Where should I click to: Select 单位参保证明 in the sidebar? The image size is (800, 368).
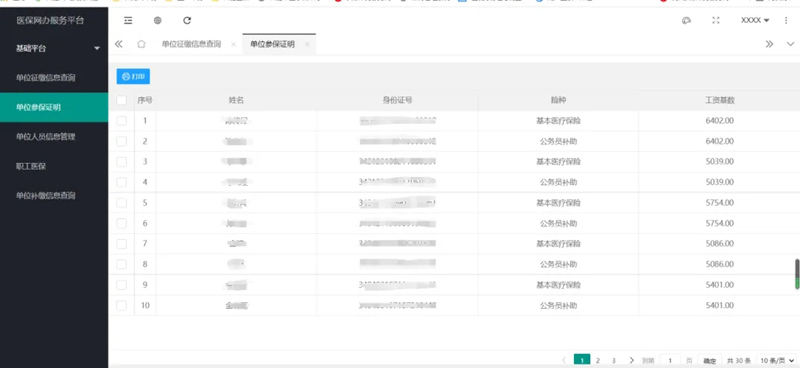54,107
